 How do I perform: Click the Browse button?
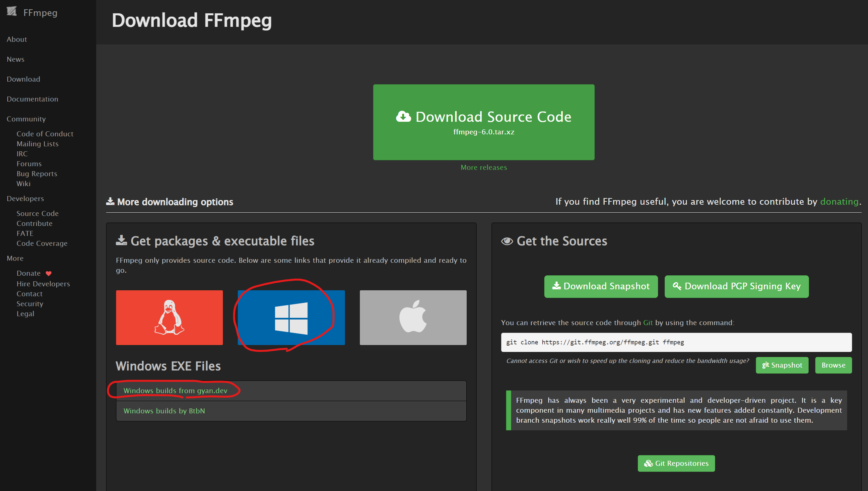[833, 365]
